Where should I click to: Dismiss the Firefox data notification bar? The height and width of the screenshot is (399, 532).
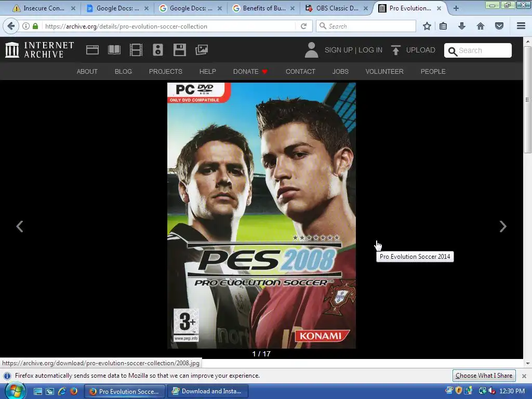pos(524,376)
